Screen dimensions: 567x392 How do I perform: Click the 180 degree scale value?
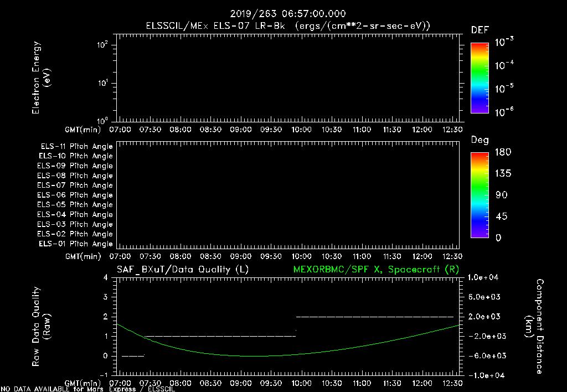click(503, 152)
